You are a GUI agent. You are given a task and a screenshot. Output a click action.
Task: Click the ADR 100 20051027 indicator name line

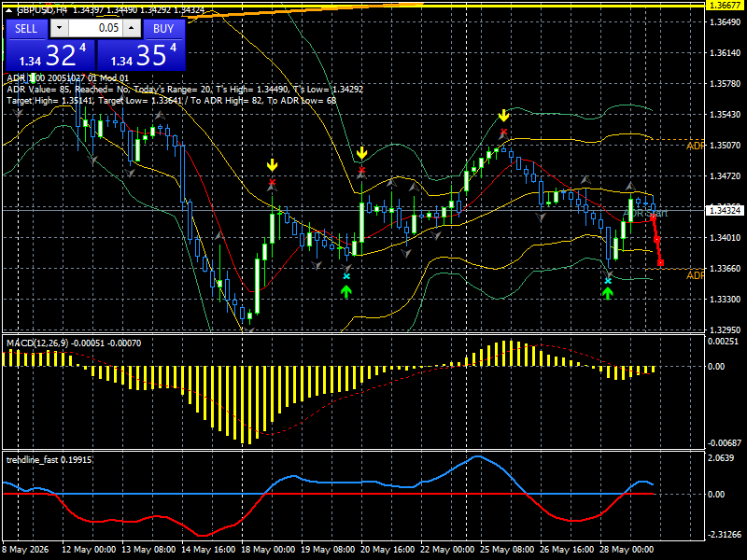point(67,78)
